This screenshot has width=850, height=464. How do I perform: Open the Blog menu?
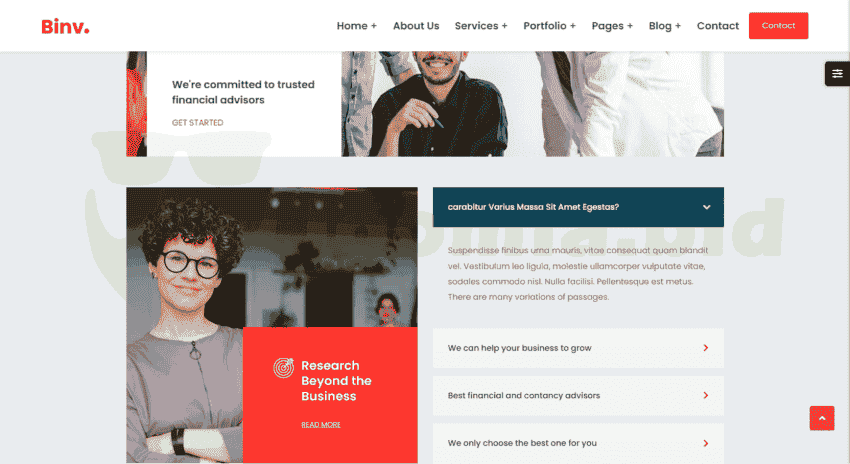click(x=665, y=26)
